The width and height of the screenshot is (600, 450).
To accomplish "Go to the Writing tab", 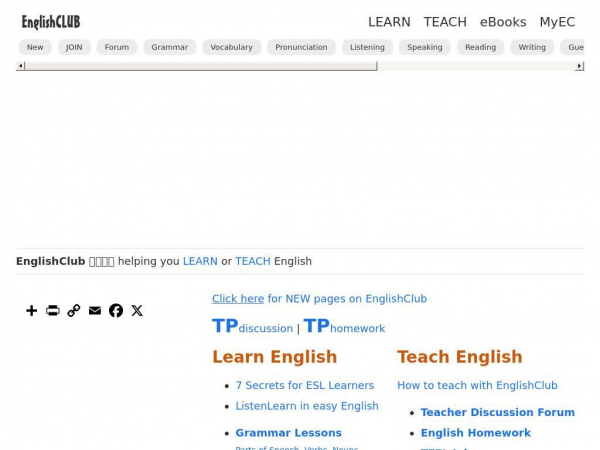I will 532,47.
